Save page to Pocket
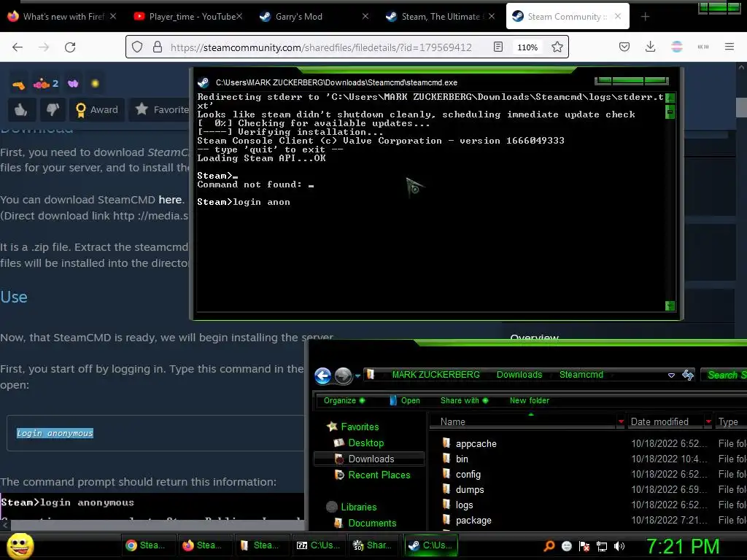Viewport: 747px width, 560px height. tap(624, 47)
